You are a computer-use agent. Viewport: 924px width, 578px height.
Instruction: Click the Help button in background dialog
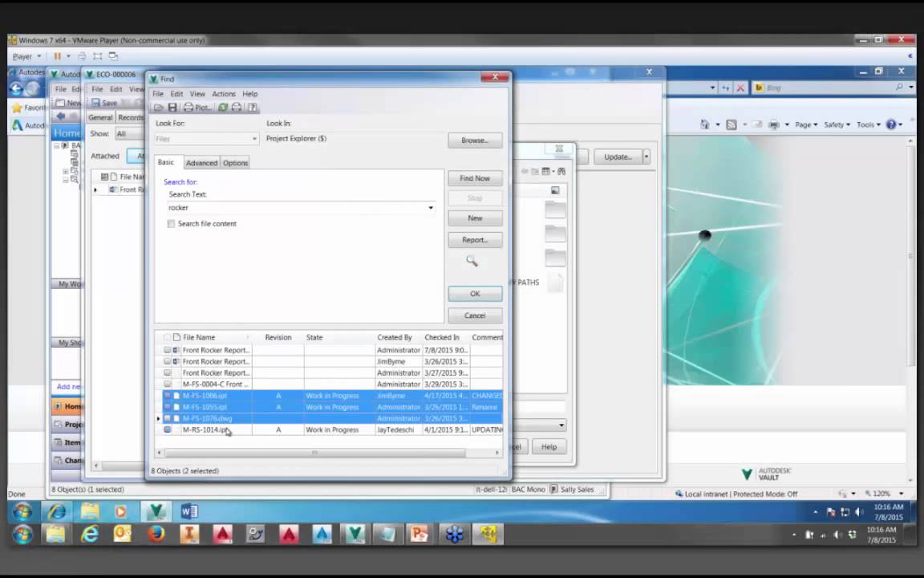(549, 447)
